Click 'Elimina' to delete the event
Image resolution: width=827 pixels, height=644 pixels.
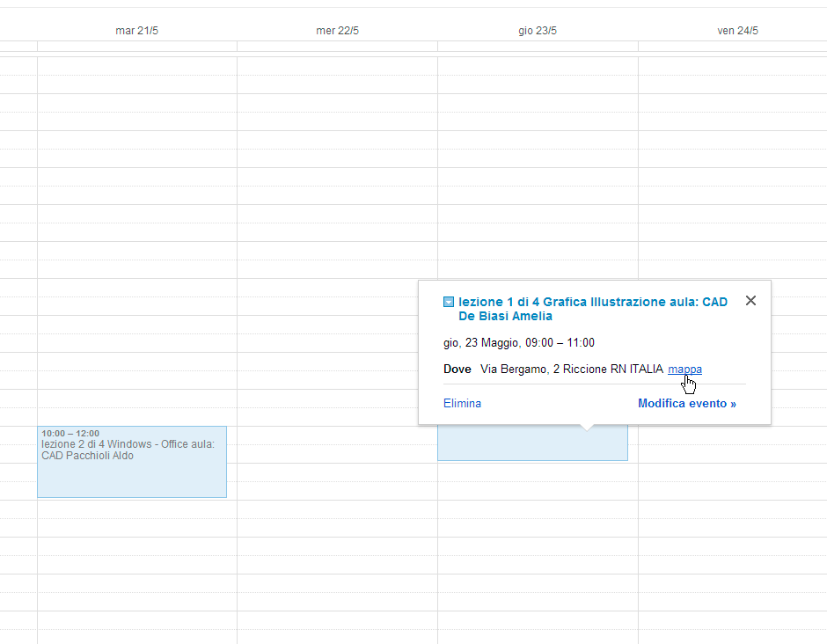462,404
